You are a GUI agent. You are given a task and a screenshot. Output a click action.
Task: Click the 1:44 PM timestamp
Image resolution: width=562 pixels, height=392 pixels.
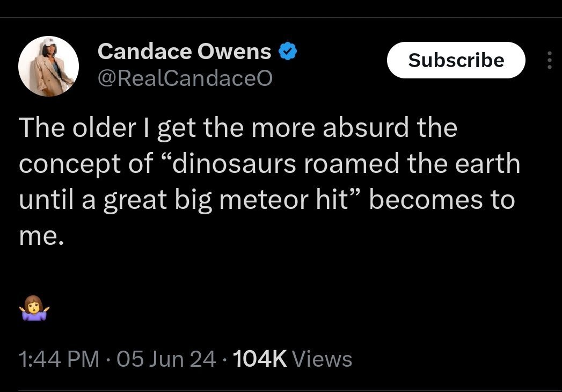click(59, 358)
